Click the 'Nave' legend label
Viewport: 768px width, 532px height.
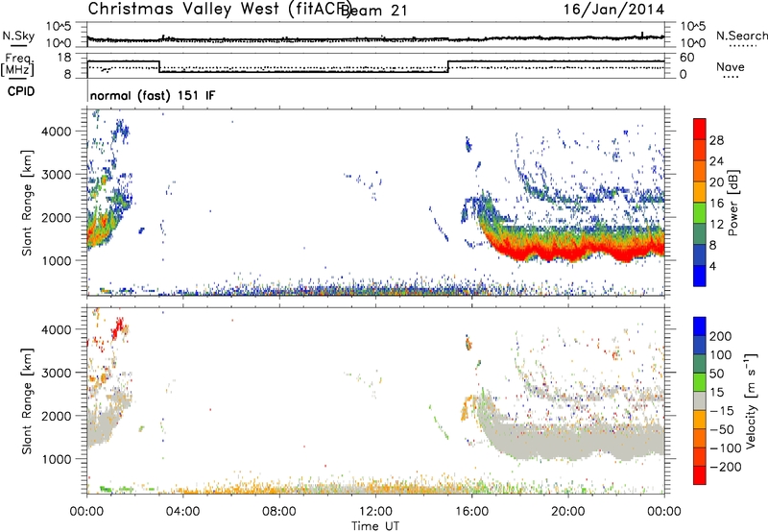731,66
